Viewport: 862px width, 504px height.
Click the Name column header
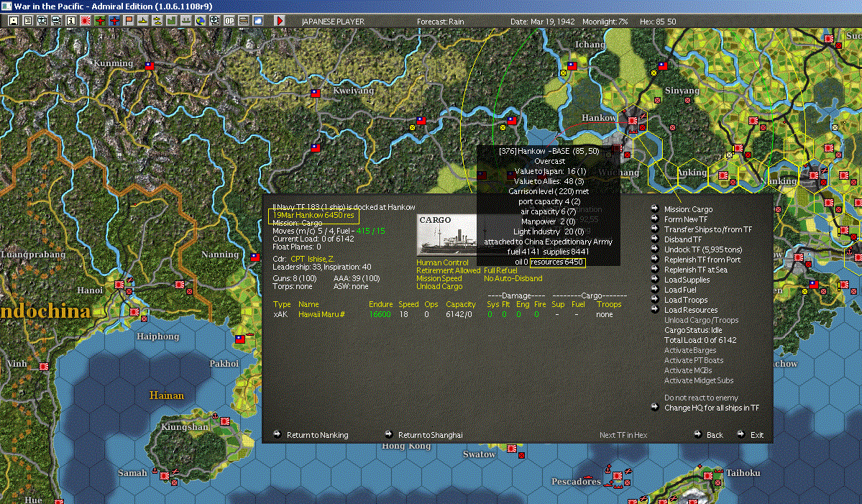point(308,304)
